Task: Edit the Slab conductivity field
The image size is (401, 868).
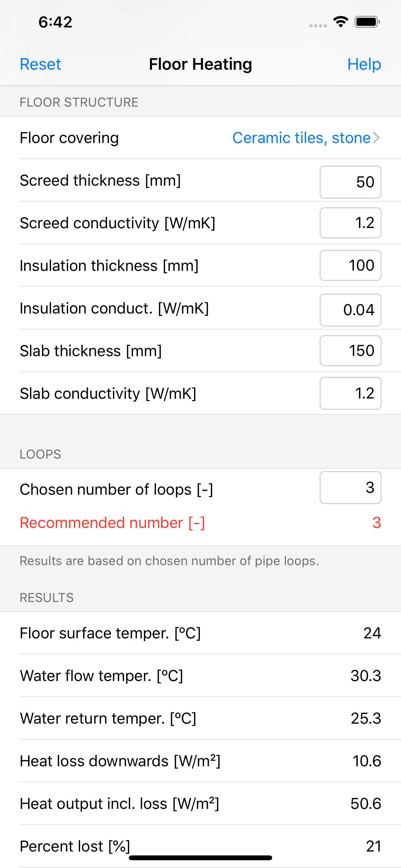Action: click(x=350, y=393)
